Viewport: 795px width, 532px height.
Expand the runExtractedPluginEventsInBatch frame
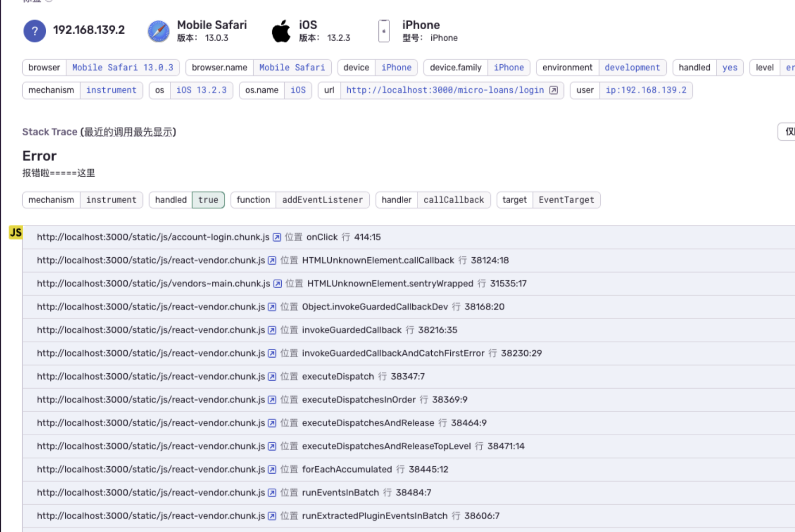click(x=409, y=516)
